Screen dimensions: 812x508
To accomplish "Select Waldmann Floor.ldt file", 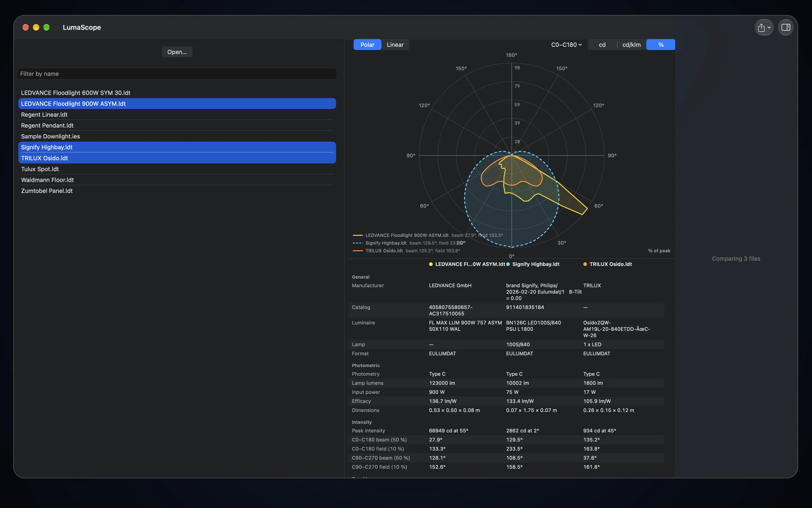I will 177,180.
